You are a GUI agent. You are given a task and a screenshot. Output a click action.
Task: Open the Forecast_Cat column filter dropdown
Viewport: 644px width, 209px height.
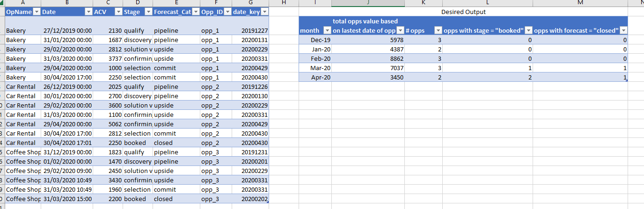(196, 12)
